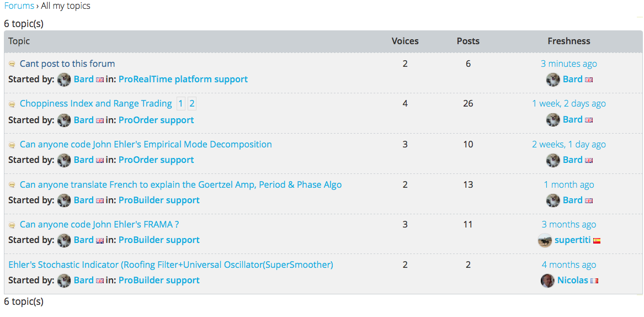Click the Spanish flag next to supertiti
Image resolution: width=644 pixels, height=317 pixels.
click(597, 241)
